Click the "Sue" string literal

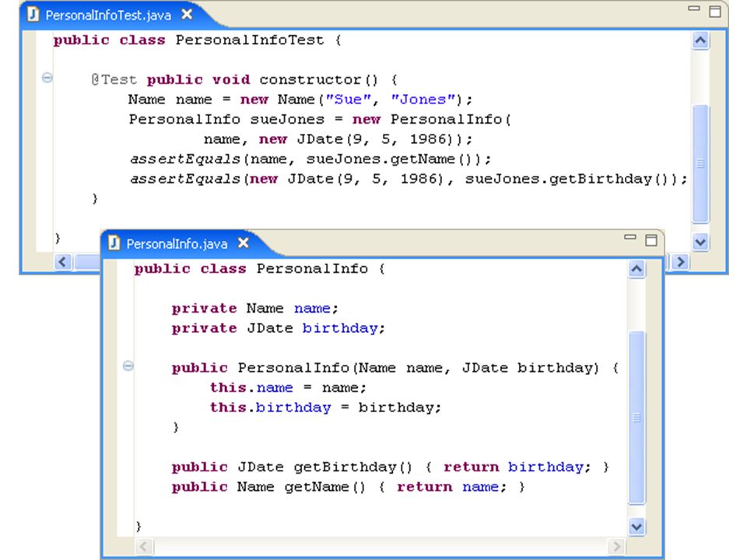point(349,99)
